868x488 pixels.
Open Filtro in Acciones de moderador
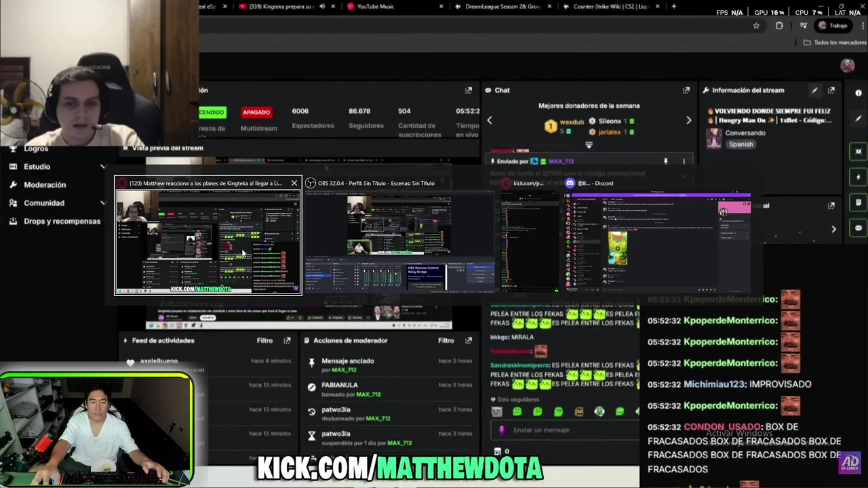[446, 341]
